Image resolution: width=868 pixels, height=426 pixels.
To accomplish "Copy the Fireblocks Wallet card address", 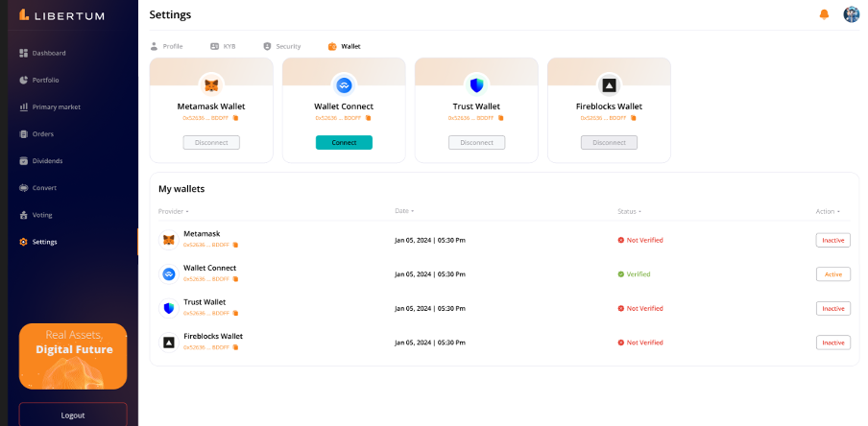I will point(634,118).
